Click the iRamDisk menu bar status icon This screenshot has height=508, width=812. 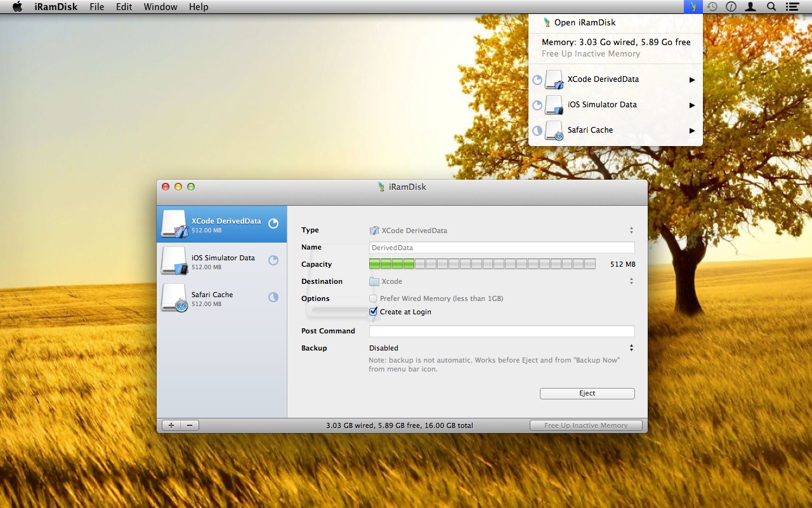tap(693, 7)
